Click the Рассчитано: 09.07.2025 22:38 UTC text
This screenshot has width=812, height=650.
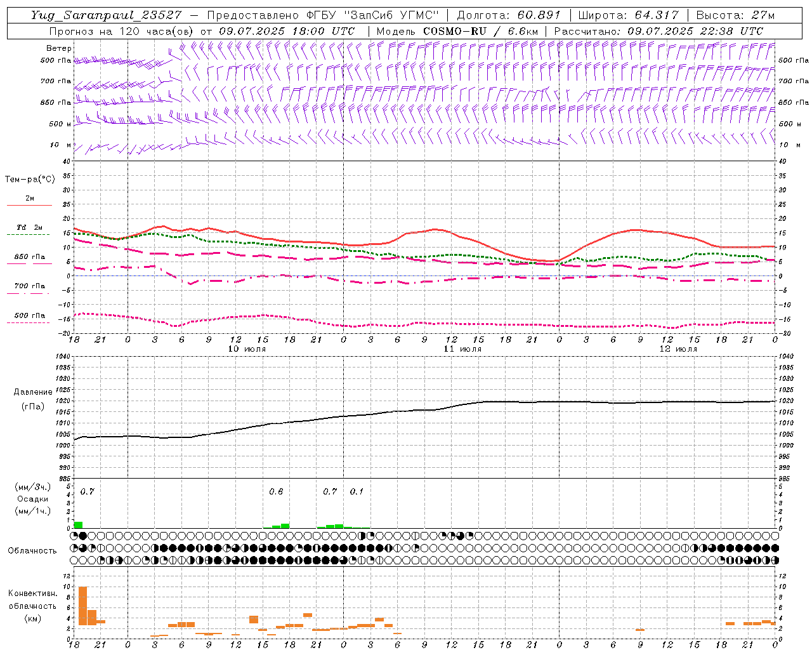(658, 31)
